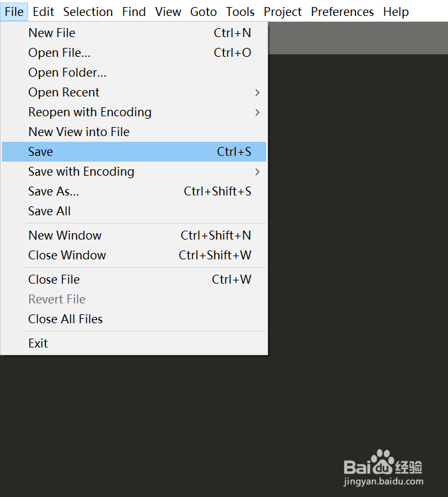448x497 pixels.
Task: Click the Tools menu bar item
Action: [x=240, y=12]
